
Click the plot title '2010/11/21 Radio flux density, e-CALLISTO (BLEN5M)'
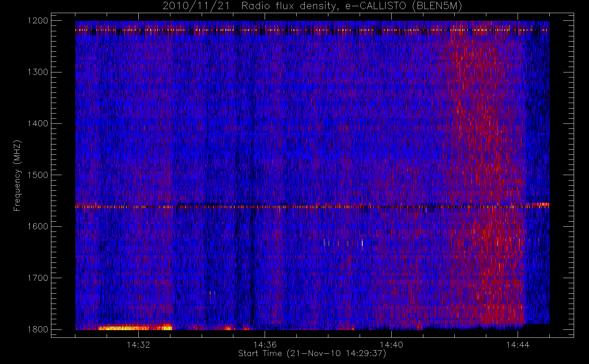312,6
